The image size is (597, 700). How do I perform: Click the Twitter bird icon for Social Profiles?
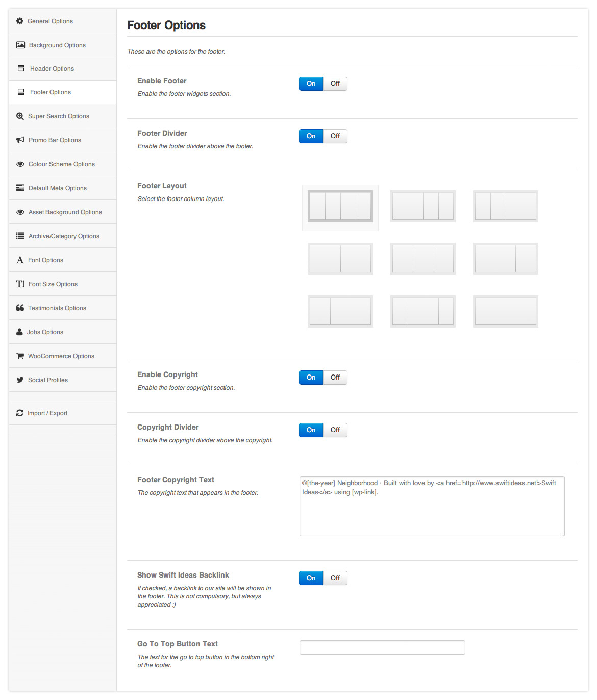[x=20, y=380]
